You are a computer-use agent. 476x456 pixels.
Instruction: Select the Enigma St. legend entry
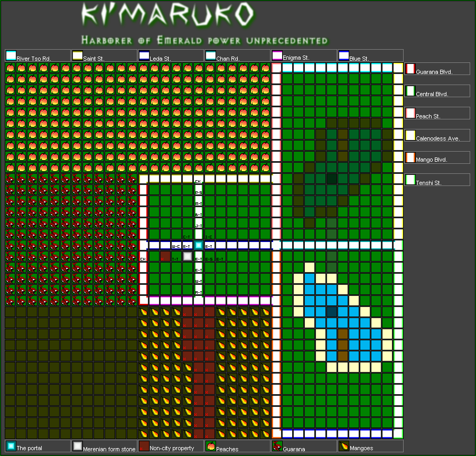(303, 56)
